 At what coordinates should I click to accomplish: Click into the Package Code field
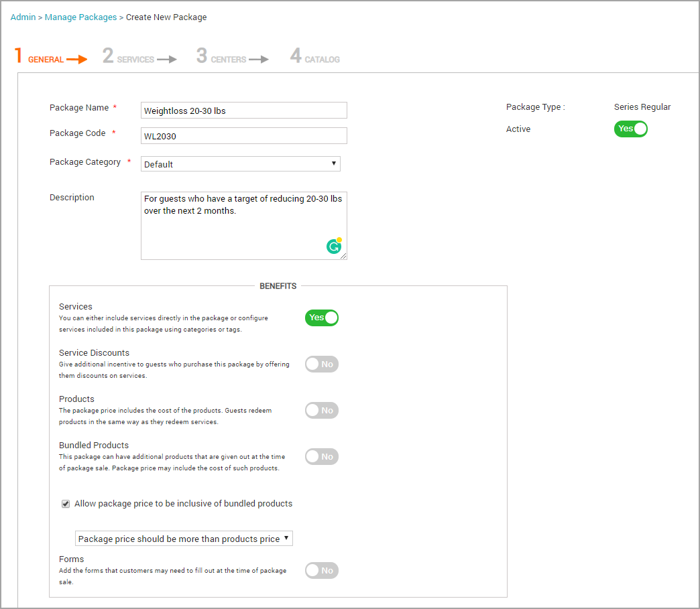(244, 135)
